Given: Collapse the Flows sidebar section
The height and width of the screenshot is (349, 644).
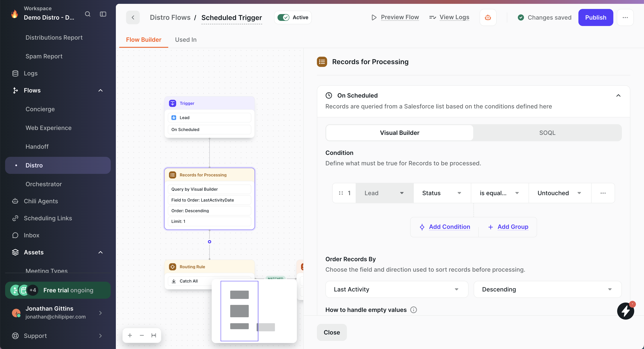Looking at the screenshot, I should coord(101,90).
